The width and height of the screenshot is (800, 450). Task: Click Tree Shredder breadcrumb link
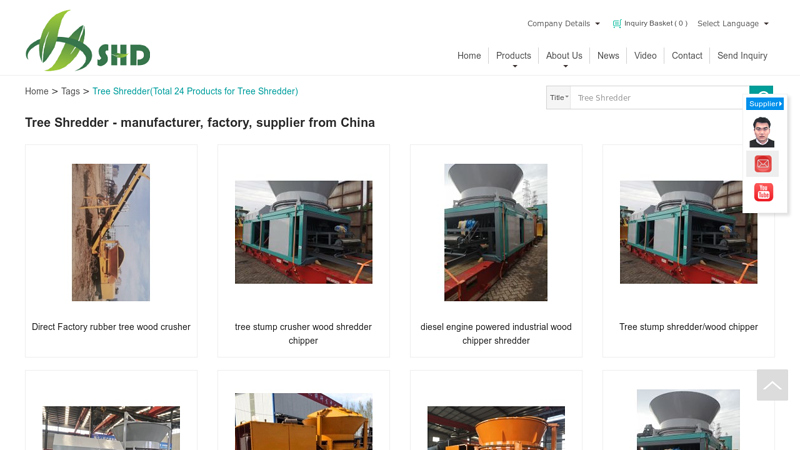coord(195,91)
